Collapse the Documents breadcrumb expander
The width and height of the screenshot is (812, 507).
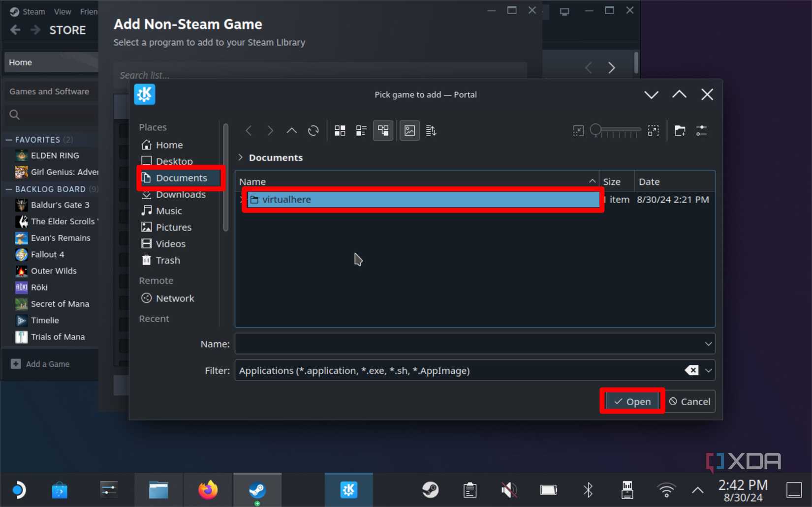point(241,157)
